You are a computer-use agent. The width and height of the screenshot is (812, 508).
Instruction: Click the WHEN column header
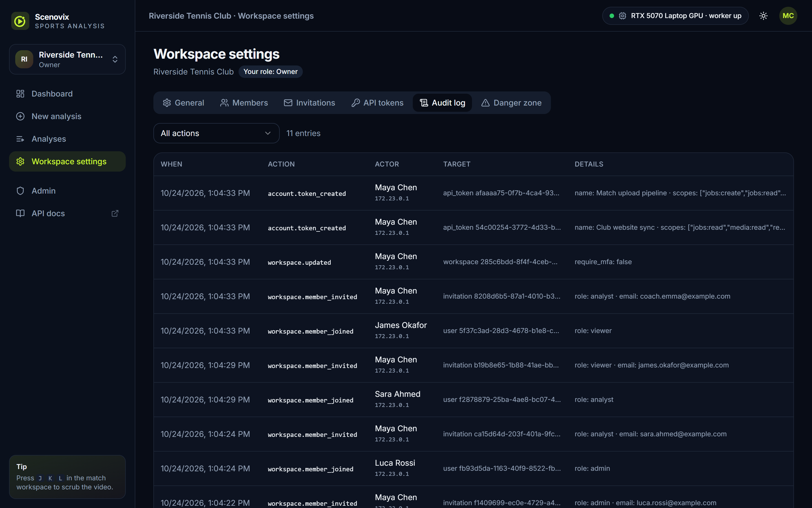(x=171, y=164)
